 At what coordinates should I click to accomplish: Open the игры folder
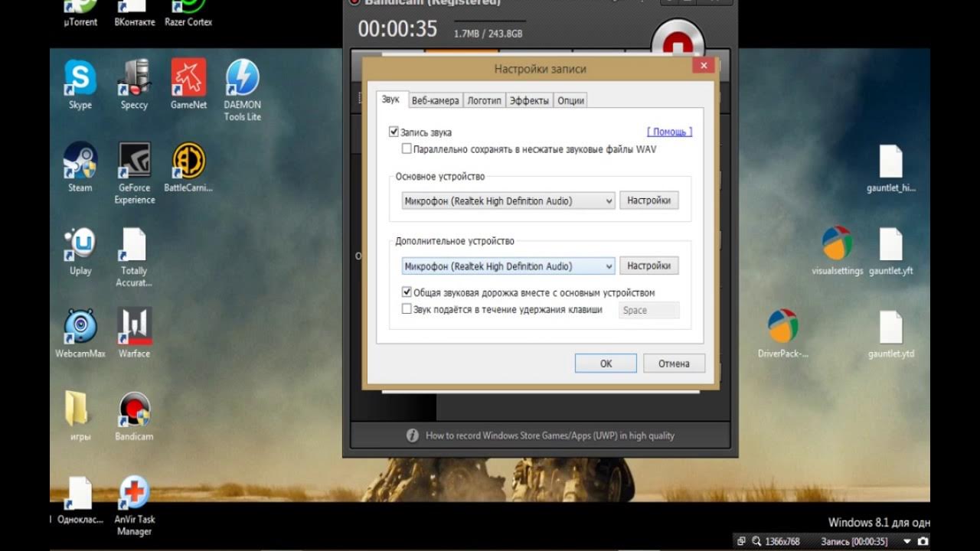pos(80,417)
